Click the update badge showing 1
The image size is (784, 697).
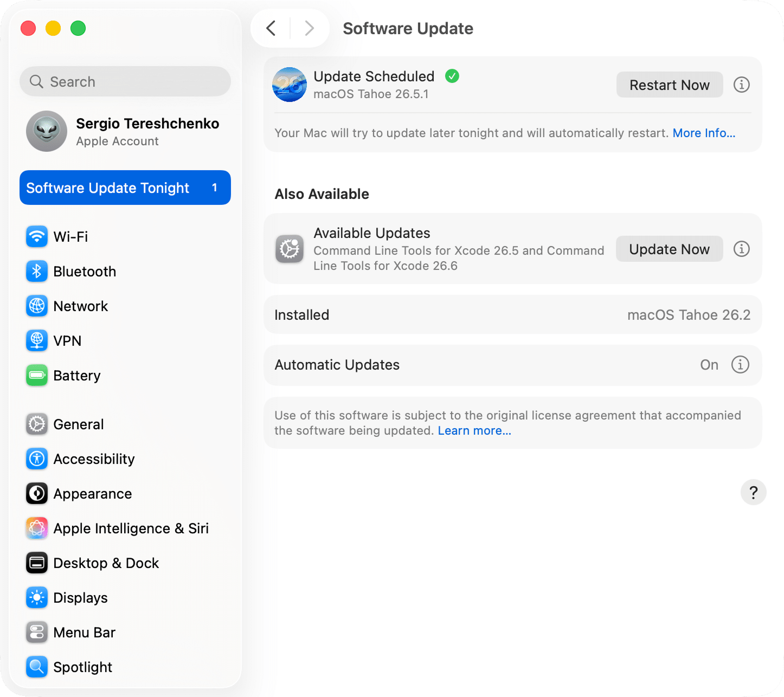tap(215, 188)
